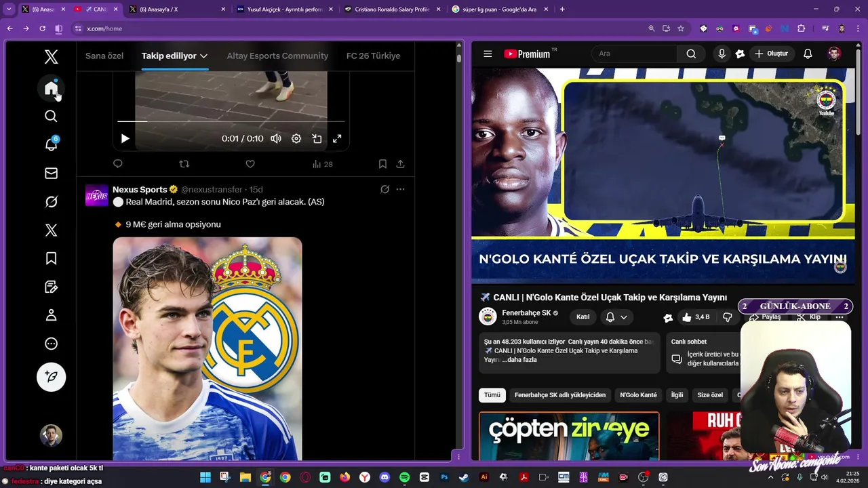Select Tümü filter chip
The height and width of the screenshot is (488, 868).
(492, 394)
